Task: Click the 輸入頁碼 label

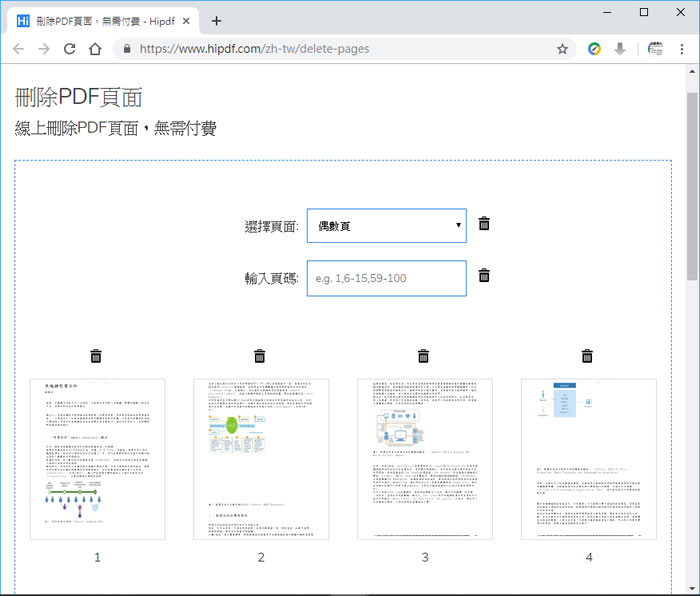Action: (271, 279)
